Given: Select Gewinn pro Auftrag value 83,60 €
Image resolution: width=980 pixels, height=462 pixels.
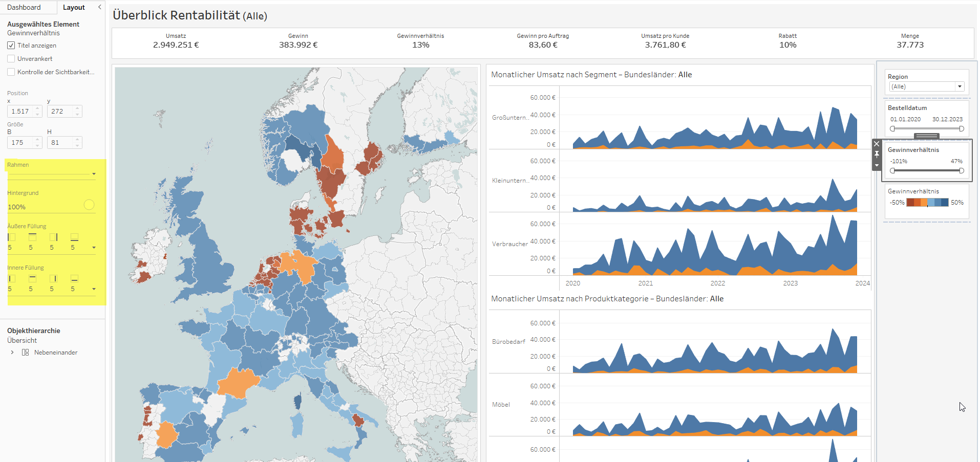Looking at the screenshot, I should click(543, 45).
